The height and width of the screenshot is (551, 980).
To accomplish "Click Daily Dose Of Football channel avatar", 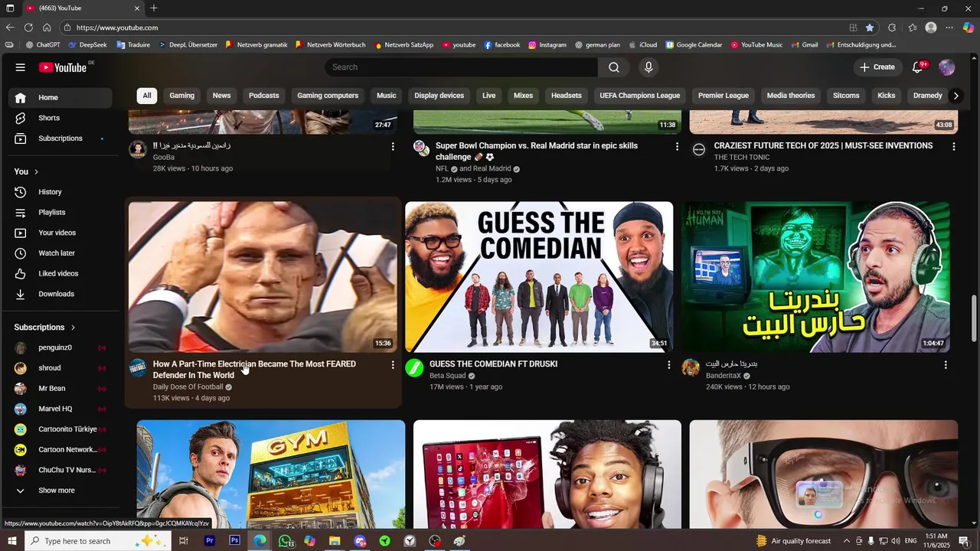I will pos(138,368).
